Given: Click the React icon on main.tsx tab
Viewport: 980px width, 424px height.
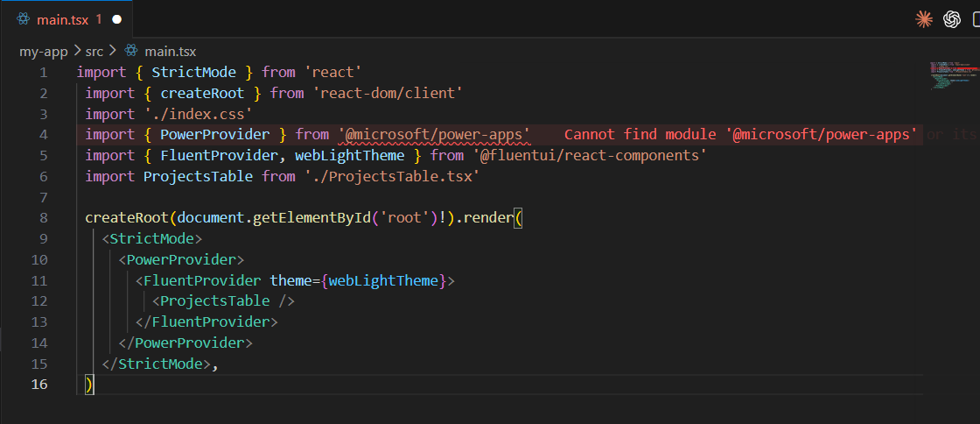Looking at the screenshot, I should (x=23, y=20).
